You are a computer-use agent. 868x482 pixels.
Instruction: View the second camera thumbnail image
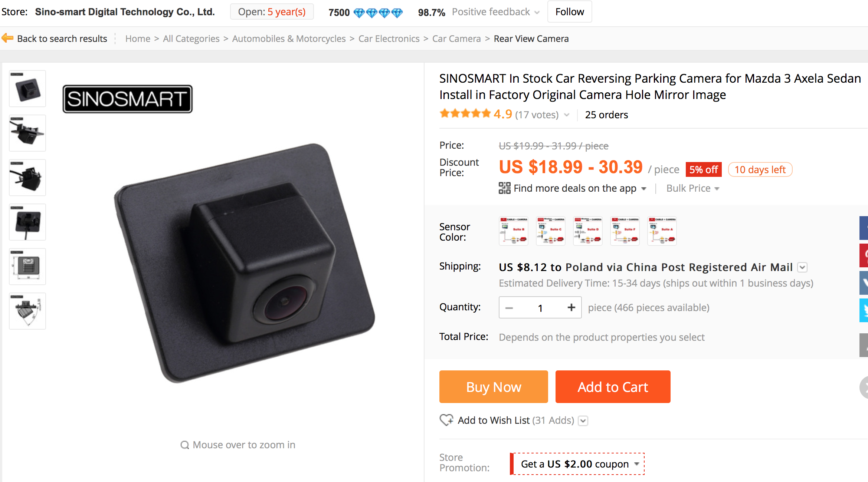pos(27,133)
